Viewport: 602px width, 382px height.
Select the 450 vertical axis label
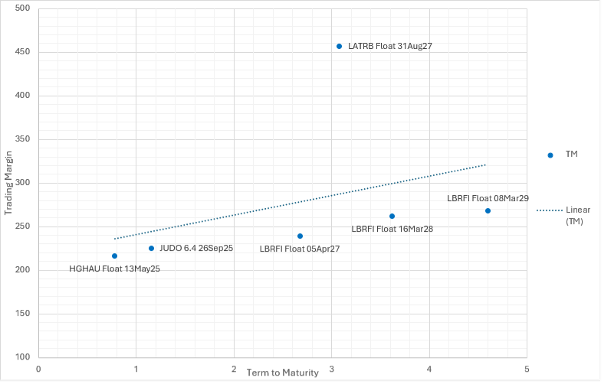pyautogui.click(x=22, y=52)
